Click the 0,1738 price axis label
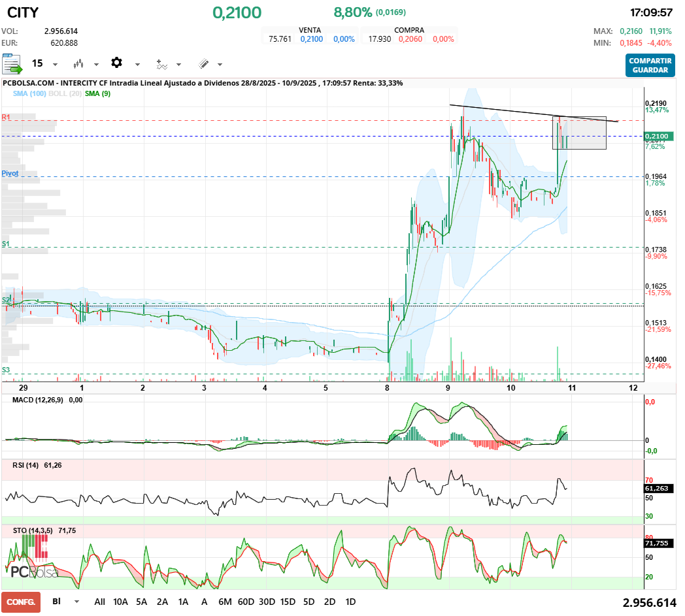 pos(656,250)
